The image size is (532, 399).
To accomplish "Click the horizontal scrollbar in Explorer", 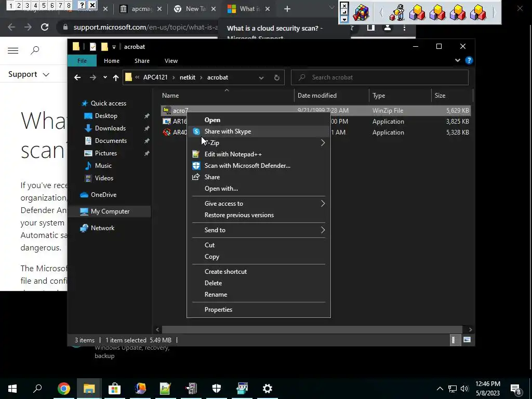I will pyautogui.click(x=312, y=329).
